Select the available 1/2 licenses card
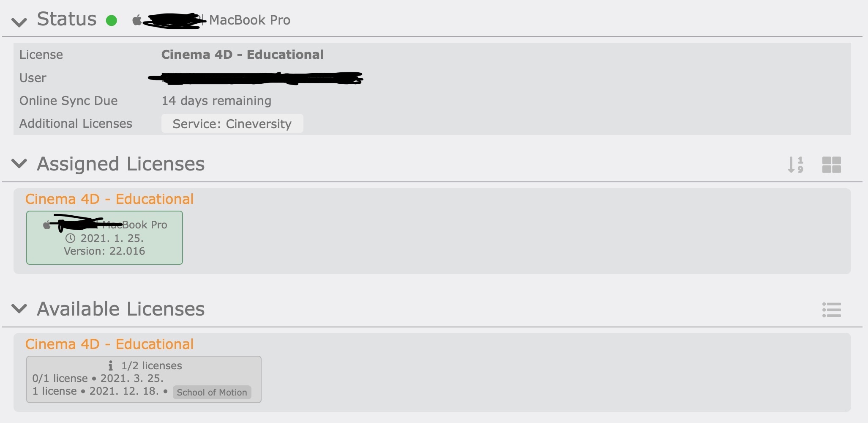The image size is (868, 423). tap(144, 379)
